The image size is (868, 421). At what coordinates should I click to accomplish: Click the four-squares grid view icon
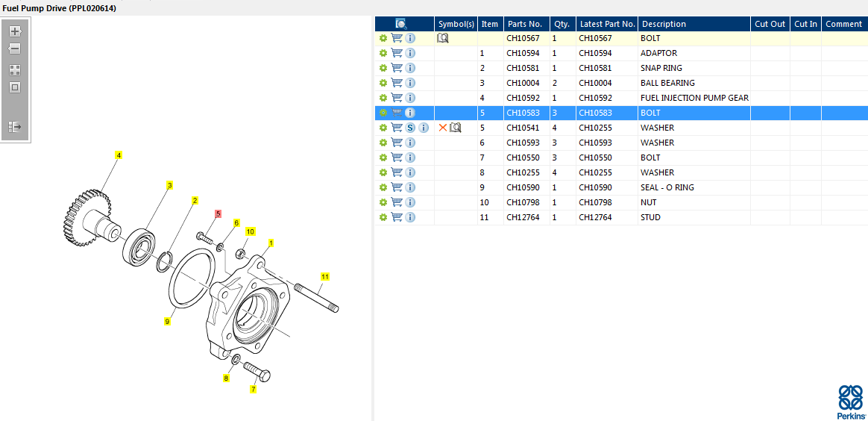(14, 69)
